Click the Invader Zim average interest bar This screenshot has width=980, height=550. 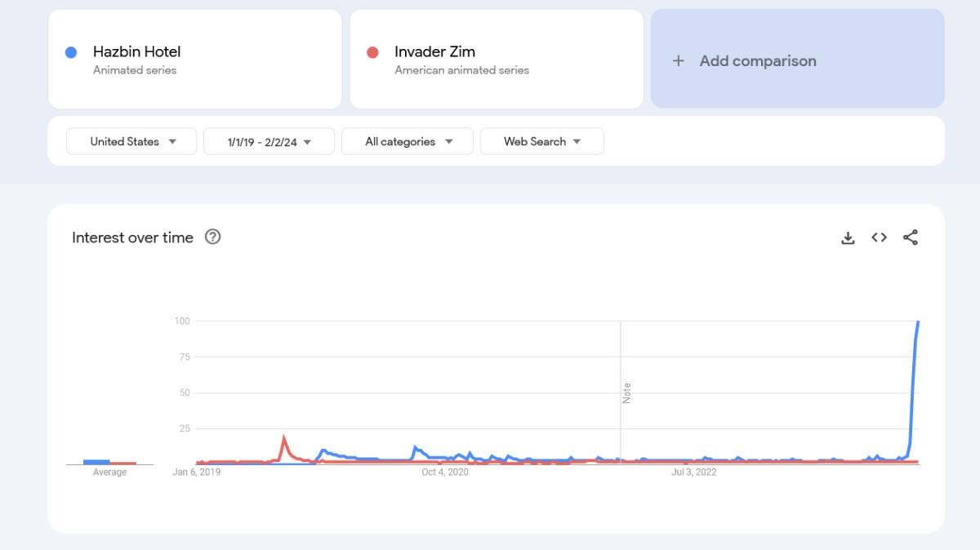point(124,462)
